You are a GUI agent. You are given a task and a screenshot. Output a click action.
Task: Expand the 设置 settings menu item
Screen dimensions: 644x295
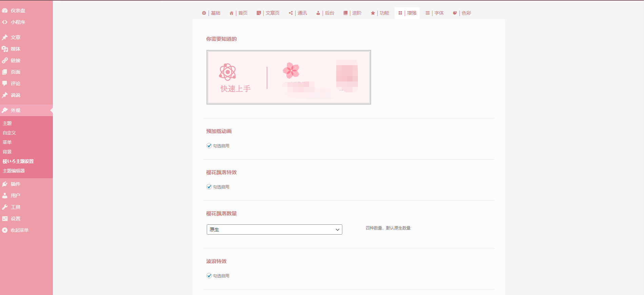click(x=15, y=219)
